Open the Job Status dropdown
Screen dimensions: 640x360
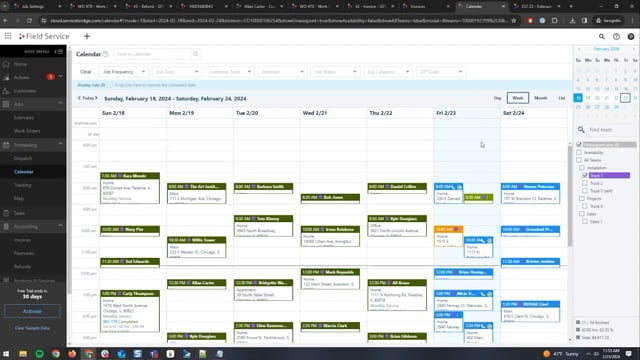tap(335, 72)
